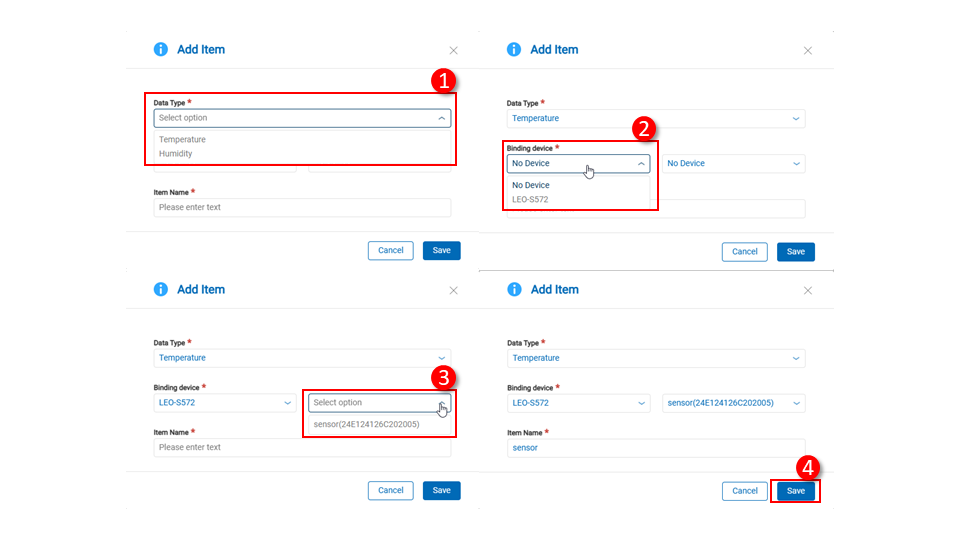Click the red step 4 badge
960x540 pixels.
[808, 468]
